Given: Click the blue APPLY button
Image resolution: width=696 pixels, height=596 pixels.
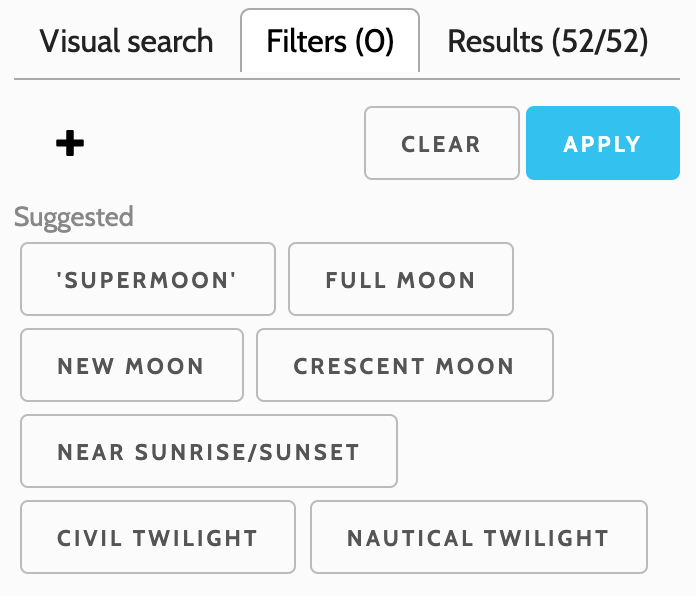Looking at the screenshot, I should (602, 143).
